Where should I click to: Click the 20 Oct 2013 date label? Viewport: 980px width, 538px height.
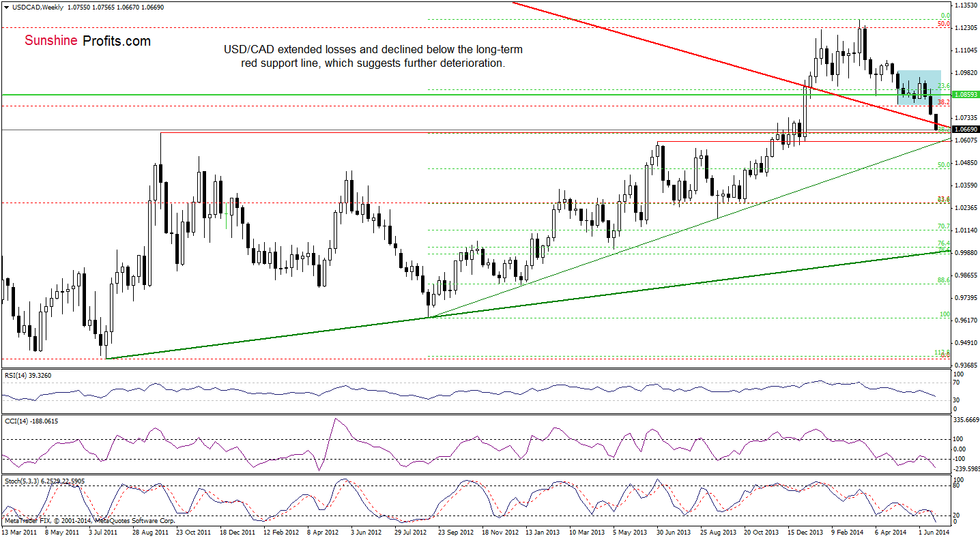762,531
